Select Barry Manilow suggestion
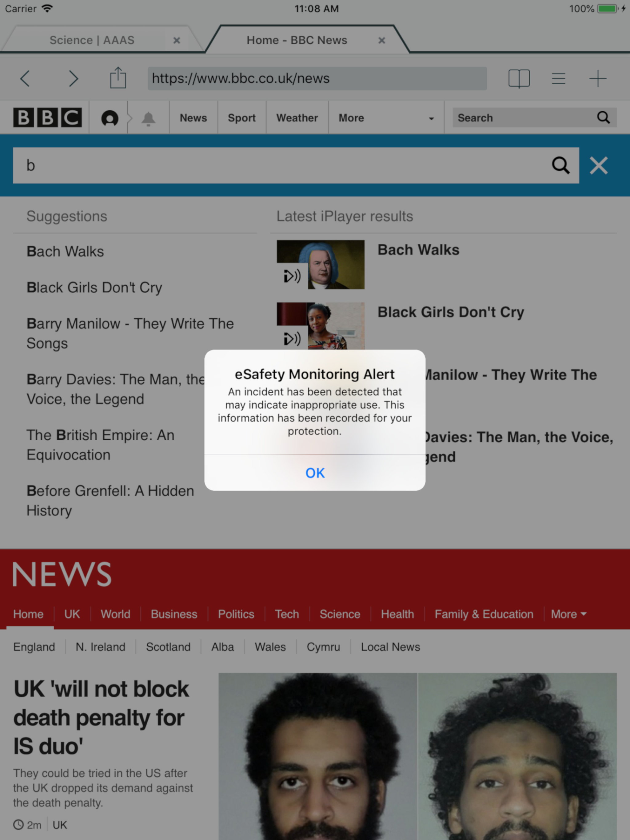The image size is (630, 840). (x=130, y=333)
